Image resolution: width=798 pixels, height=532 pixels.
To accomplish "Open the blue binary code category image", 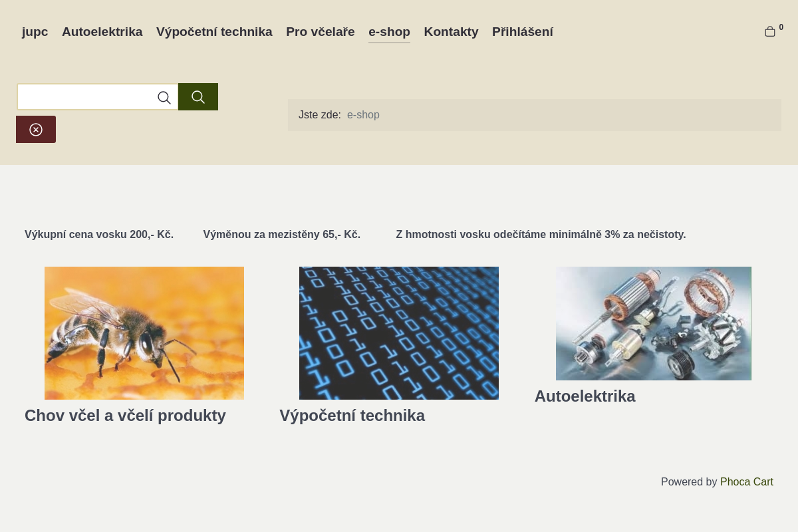I will (x=399, y=332).
